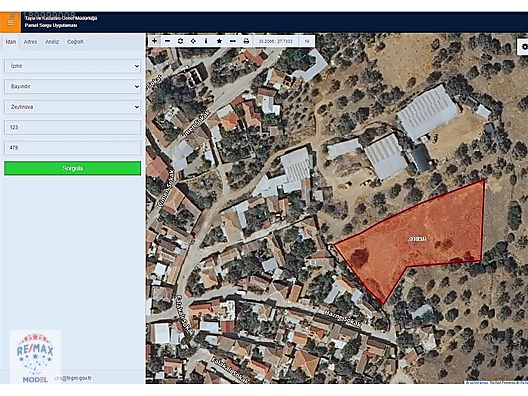
Task: Switch to the Adres tab
Action: click(30, 42)
